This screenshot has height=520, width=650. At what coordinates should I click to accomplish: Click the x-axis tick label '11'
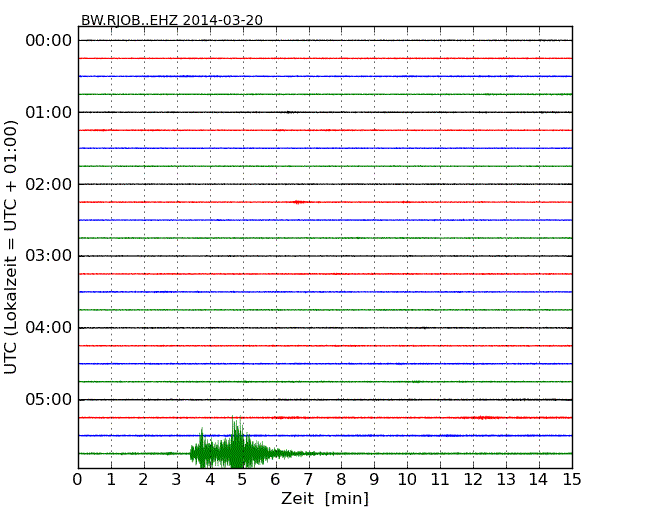point(440,480)
